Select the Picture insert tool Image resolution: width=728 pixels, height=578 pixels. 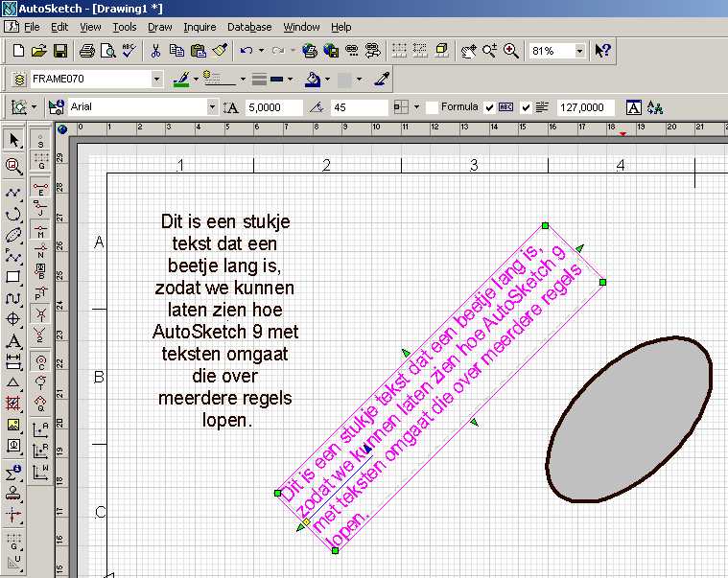click(13, 425)
